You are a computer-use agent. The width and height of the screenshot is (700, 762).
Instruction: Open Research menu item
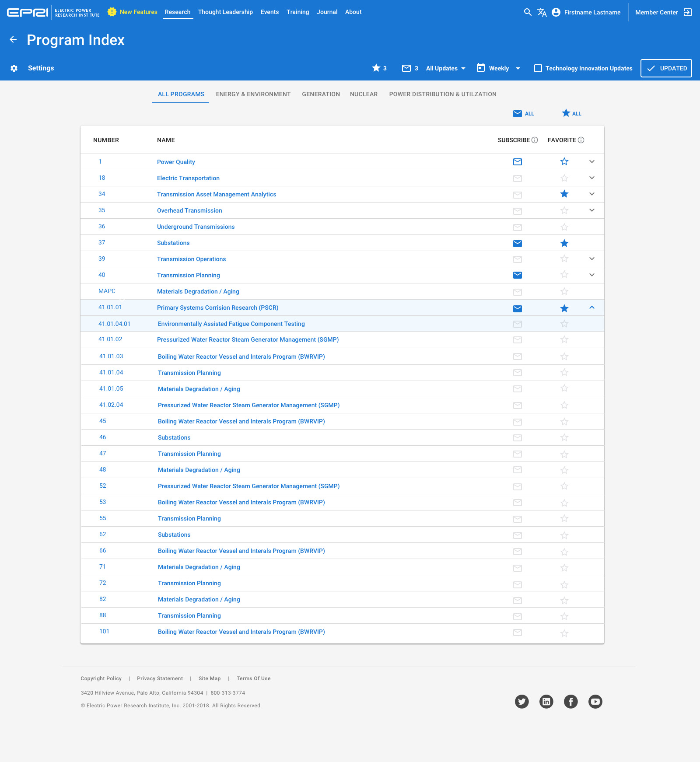click(178, 12)
